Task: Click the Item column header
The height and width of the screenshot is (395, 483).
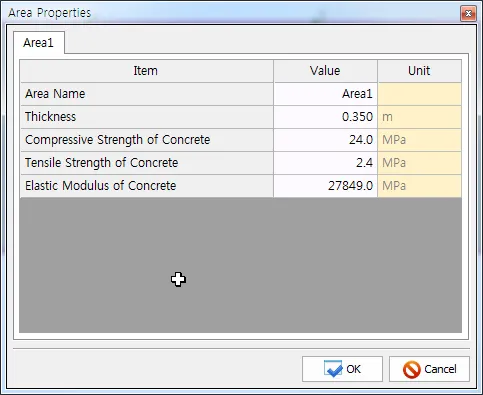Action: [x=147, y=71]
